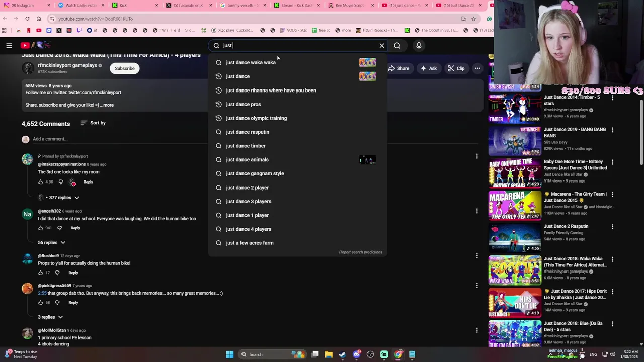This screenshot has height=362, width=644.
Task: Expand 56 replies
Action: pyautogui.click(x=51, y=243)
